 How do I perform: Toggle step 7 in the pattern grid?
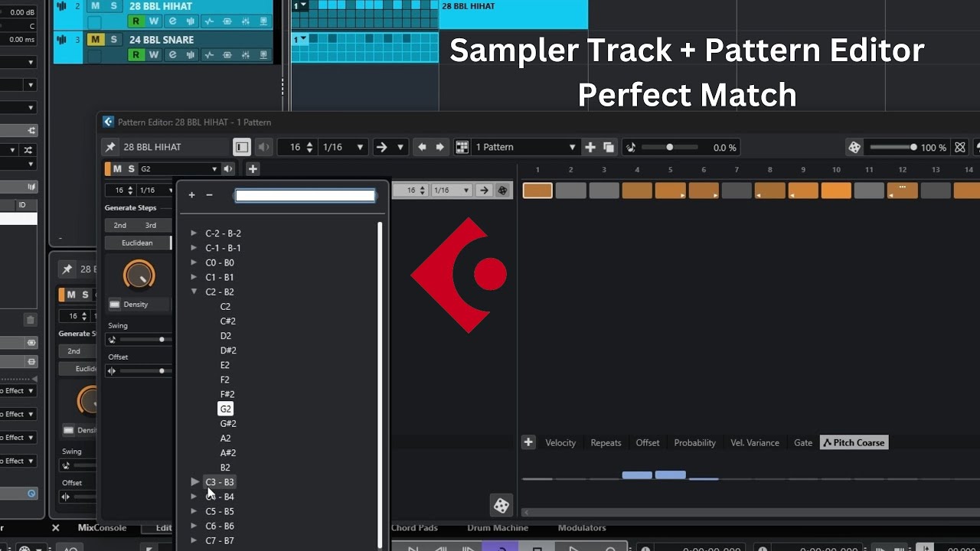(737, 191)
